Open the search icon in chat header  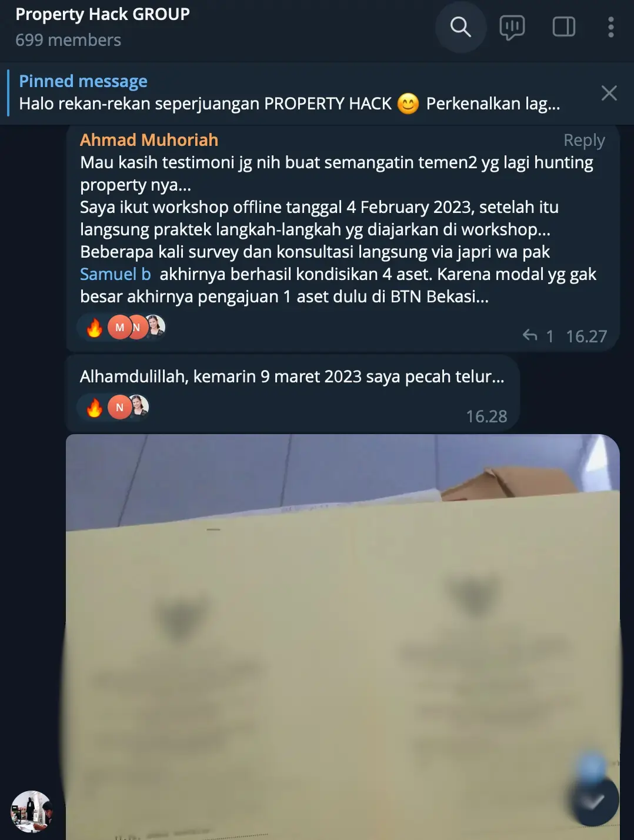coord(461,27)
